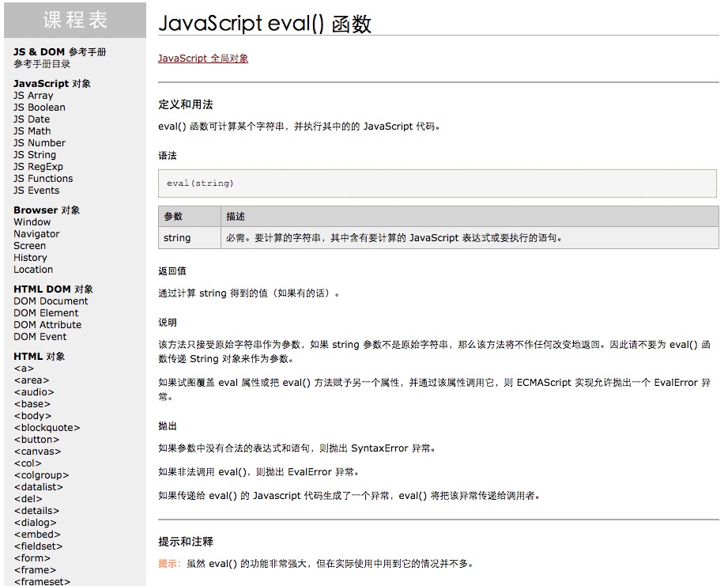Screen dimensions: 728x586
Task: Click 'string' parameter table cell
Action: click(x=190, y=238)
